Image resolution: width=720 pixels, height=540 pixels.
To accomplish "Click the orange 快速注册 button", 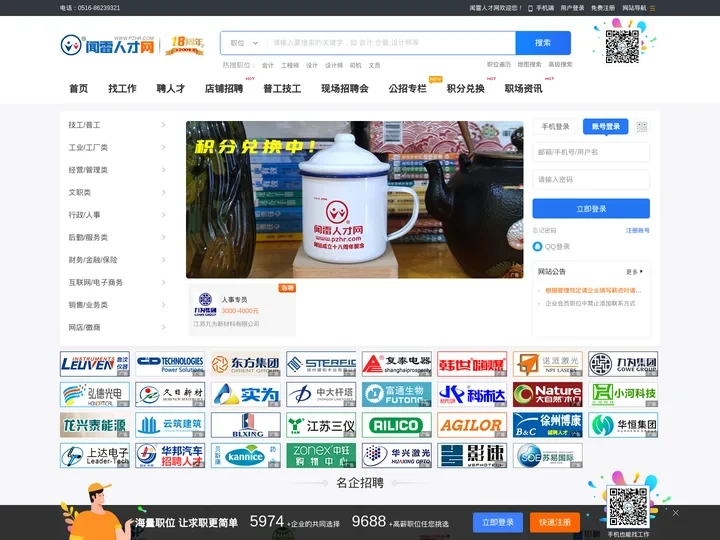I will (555, 523).
